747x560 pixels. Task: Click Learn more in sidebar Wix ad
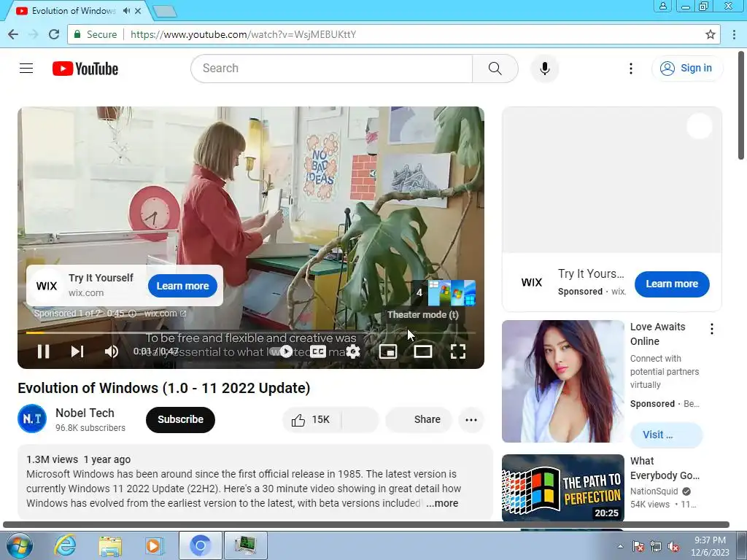tap(672, 284)
